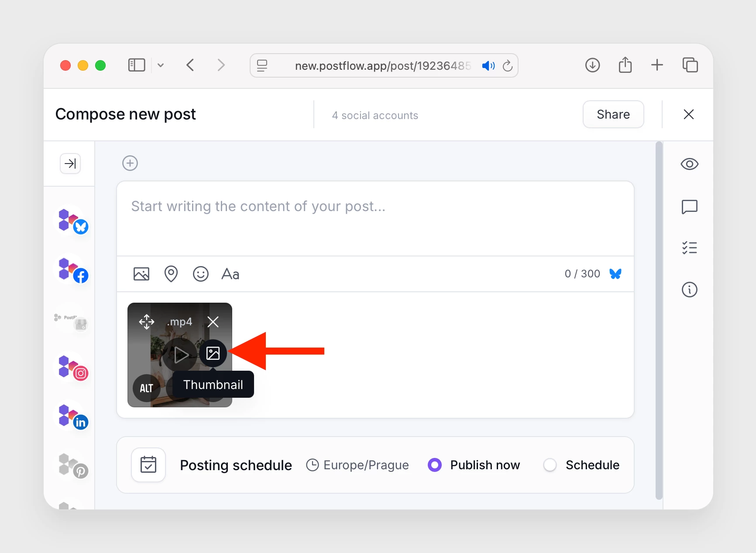The height and width of the screenshot is (553, 756).
Task: Open the emoji picker icon
Action: (x=200, y=274)
